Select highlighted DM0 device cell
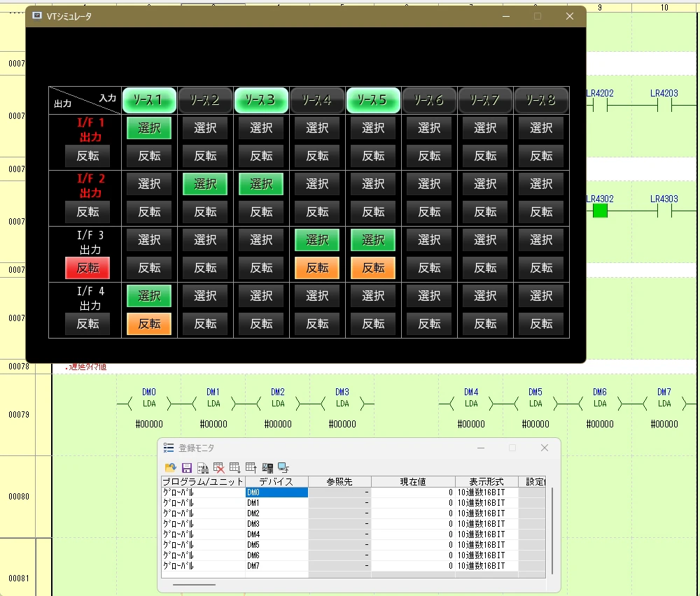This screenshot has width=700, height=596. point(276,492)
